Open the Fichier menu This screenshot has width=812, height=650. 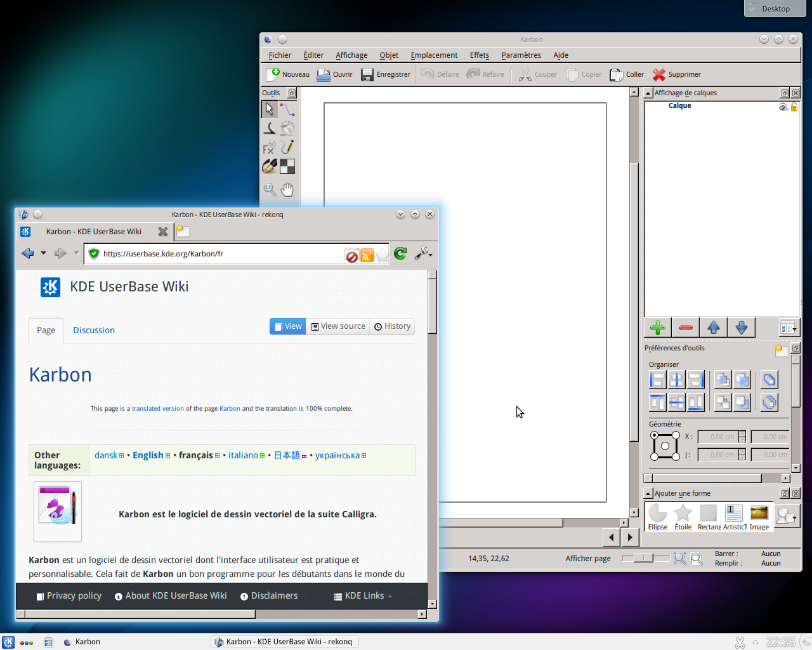[280, 55]
